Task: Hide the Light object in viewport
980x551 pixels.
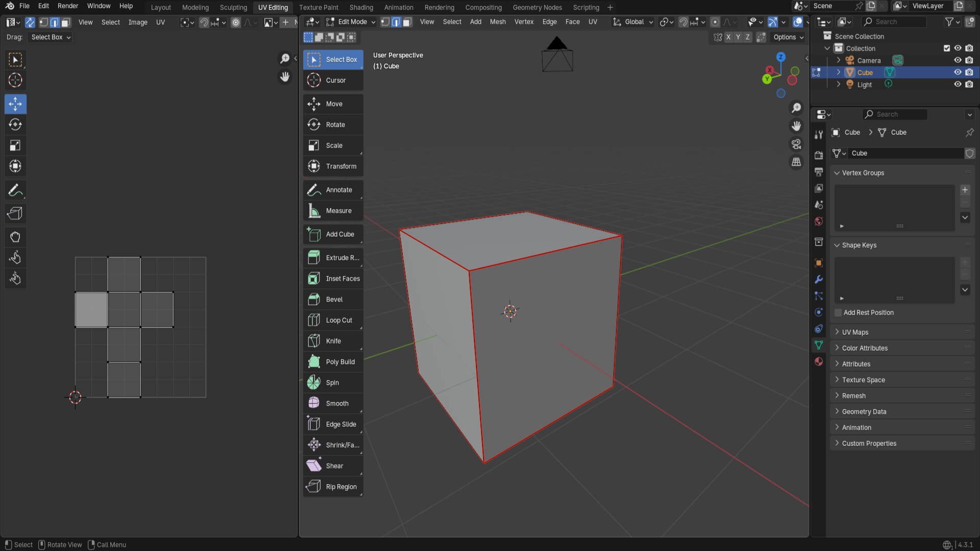Action: [958, 84]
